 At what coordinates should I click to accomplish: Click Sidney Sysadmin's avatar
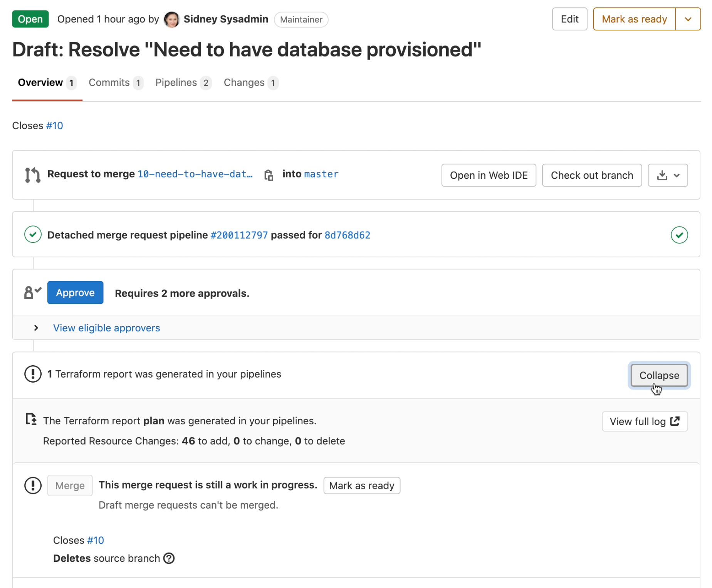pos(172,19)
